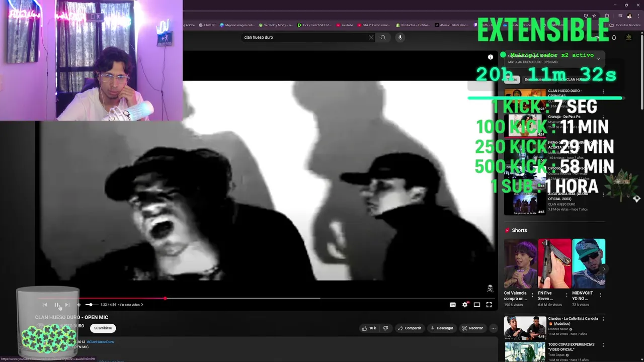The image size is (644, 362).
Task: Show next Shorts with the arrow
Action: [604, 268]
